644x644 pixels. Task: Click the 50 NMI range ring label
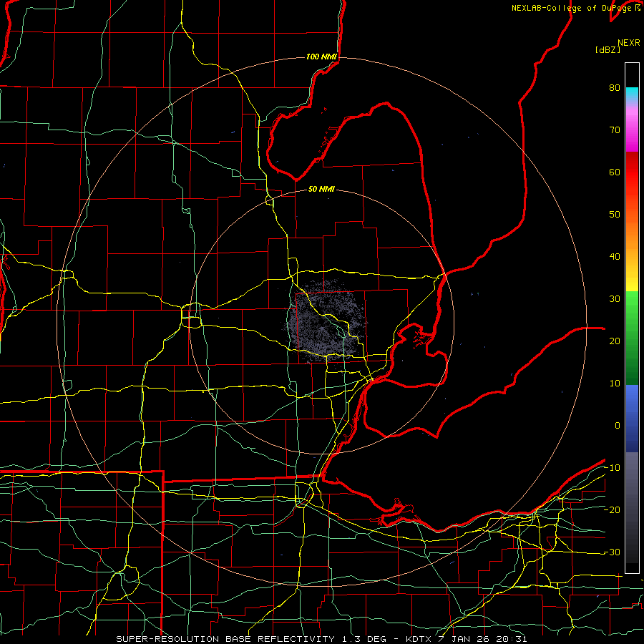tap(321, 190)
